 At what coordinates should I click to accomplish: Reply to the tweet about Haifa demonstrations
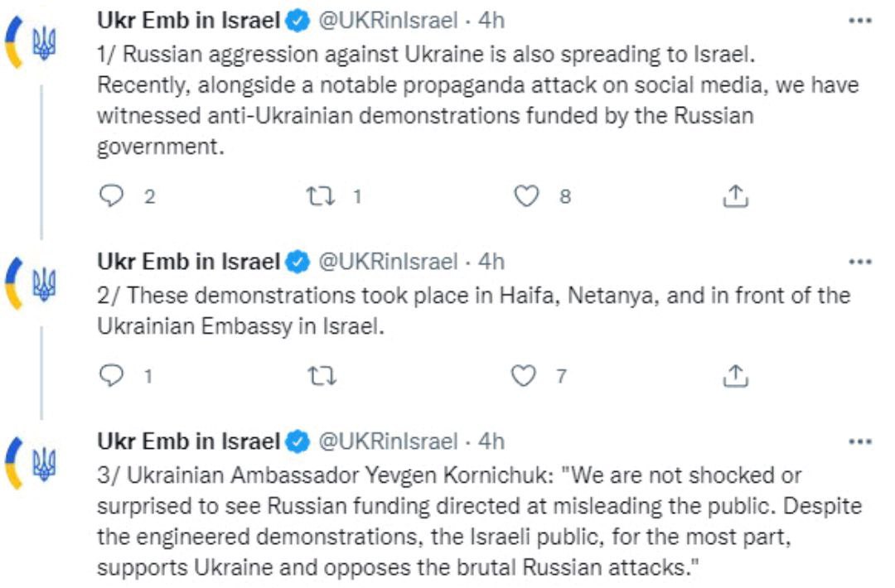pos(111,376)
